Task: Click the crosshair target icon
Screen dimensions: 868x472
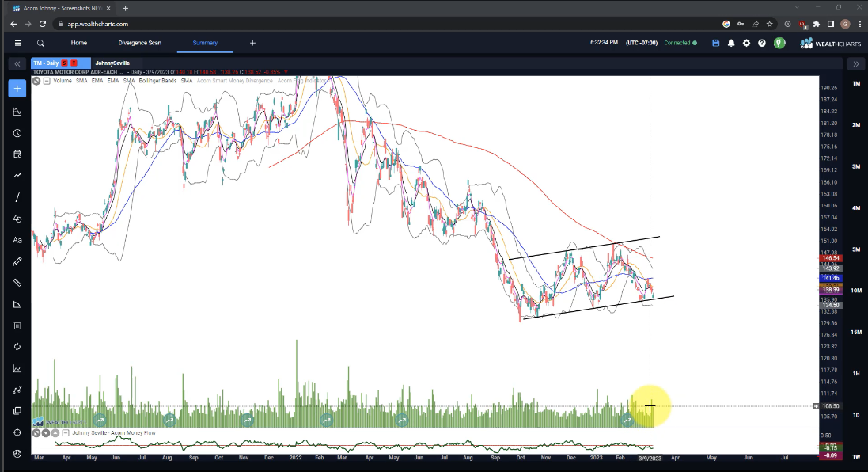Action: tap(17, 432)
